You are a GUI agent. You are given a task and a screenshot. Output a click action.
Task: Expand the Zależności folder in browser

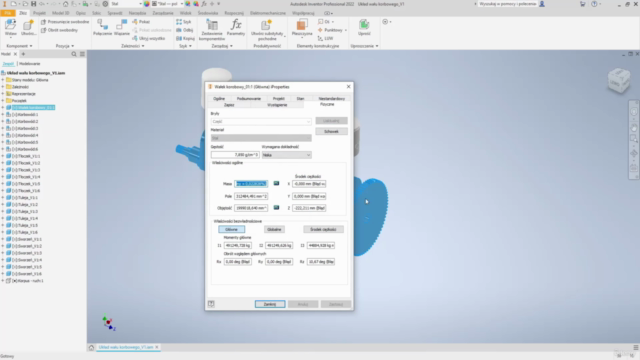point(3,87)
